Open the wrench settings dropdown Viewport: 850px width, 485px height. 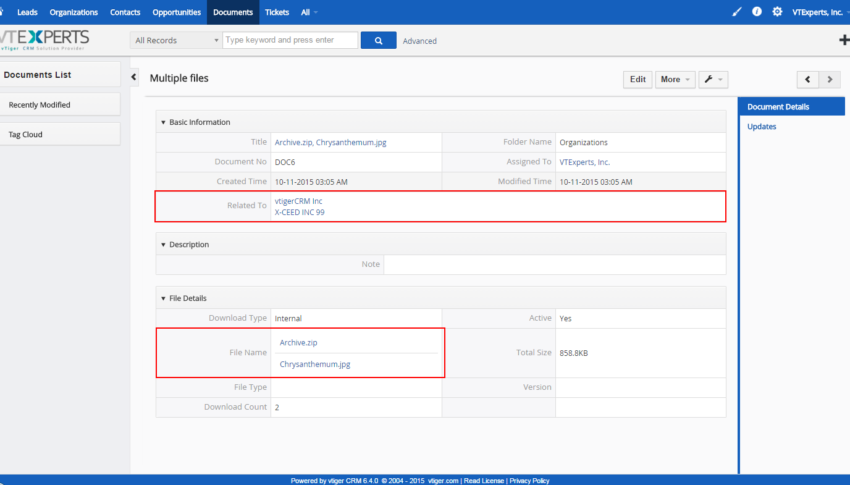click(x=713, y=80)
